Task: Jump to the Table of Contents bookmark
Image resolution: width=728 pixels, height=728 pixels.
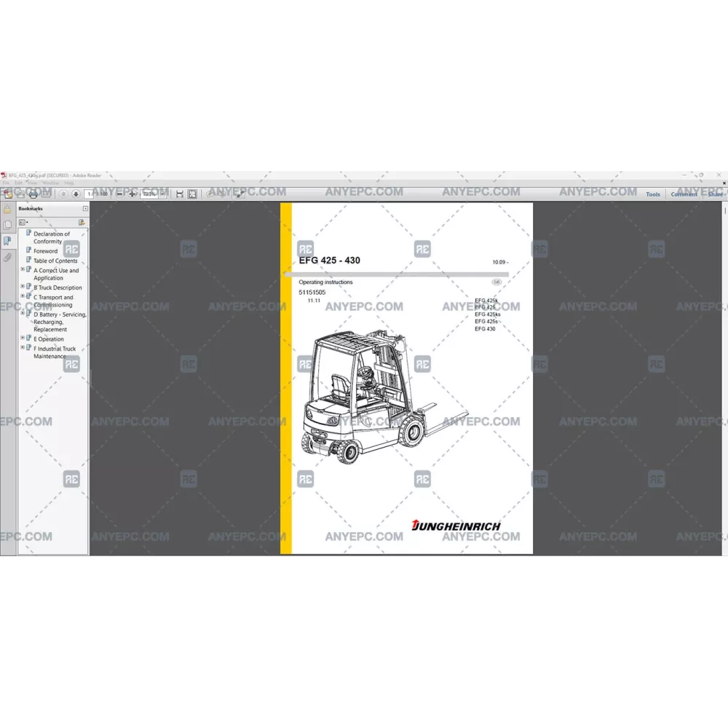Action: pyautogui.click(x=55, y=261)
